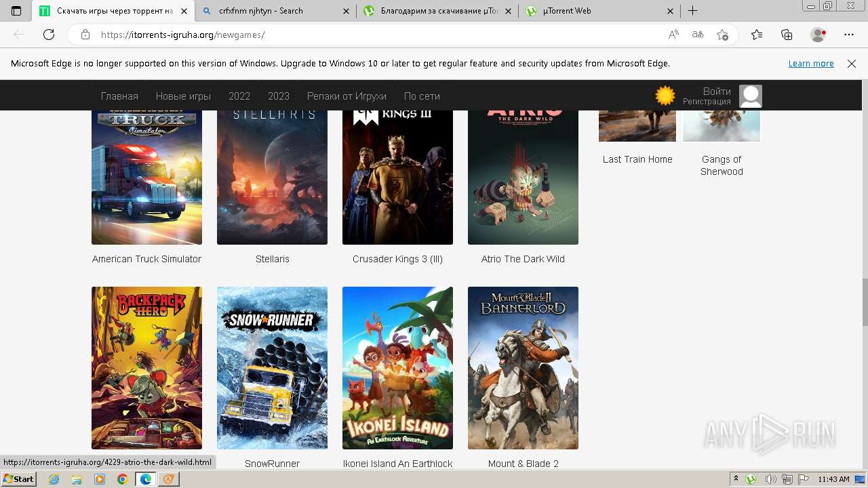Open Репаки от Игрухи menu item
The image size is (868, 488).
(347, 96)
